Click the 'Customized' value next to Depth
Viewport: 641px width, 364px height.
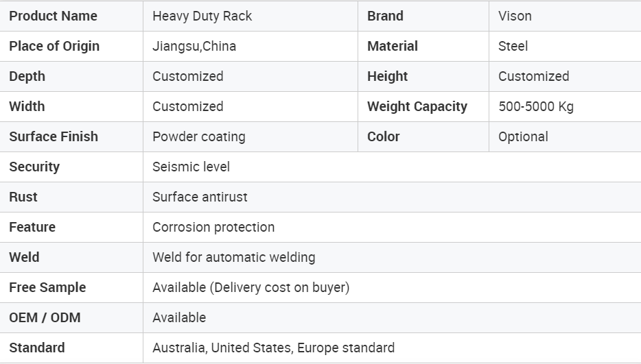click(187, 76)
